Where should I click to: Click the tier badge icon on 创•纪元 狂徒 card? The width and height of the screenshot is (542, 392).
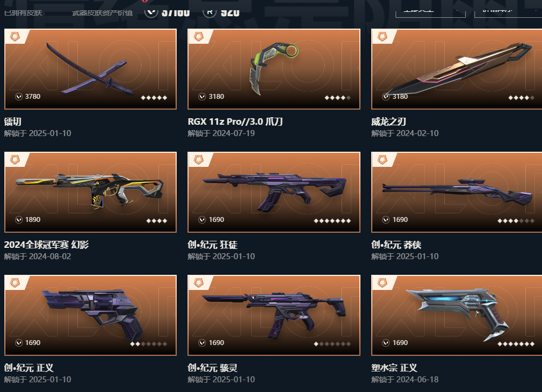click(198, 160)
